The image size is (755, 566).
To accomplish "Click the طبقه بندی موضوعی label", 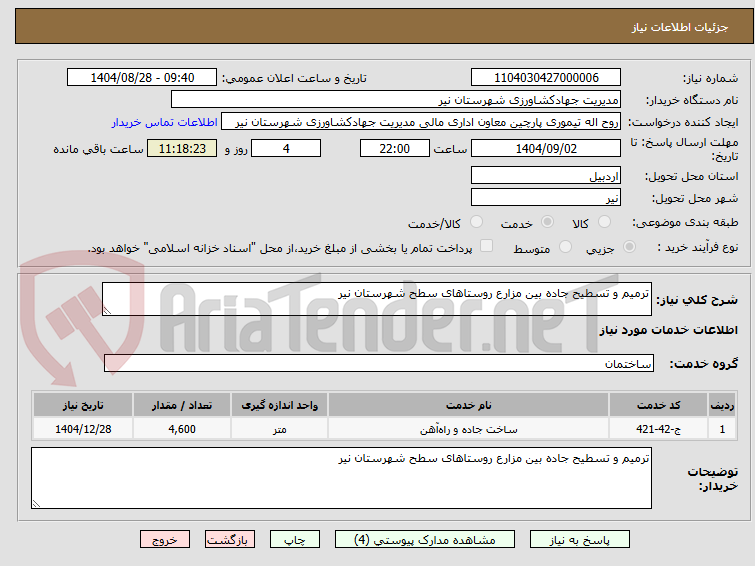I will pyautogui.click(x=685, y=222).
